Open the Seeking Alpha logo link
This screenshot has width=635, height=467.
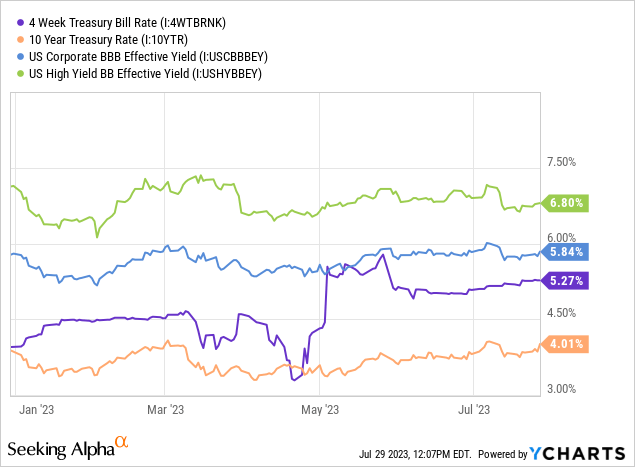[x=60, y=446]
